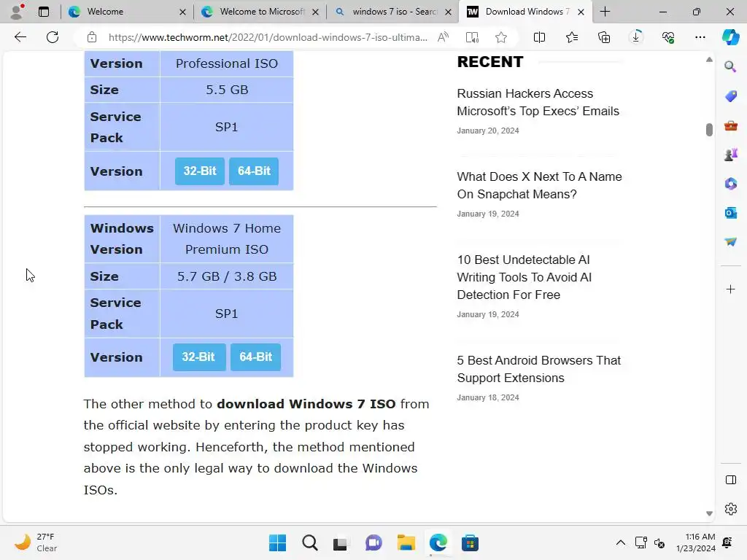Reload the page with the refresh icon
The image size is (747, 560).
(x=53, y=37)
